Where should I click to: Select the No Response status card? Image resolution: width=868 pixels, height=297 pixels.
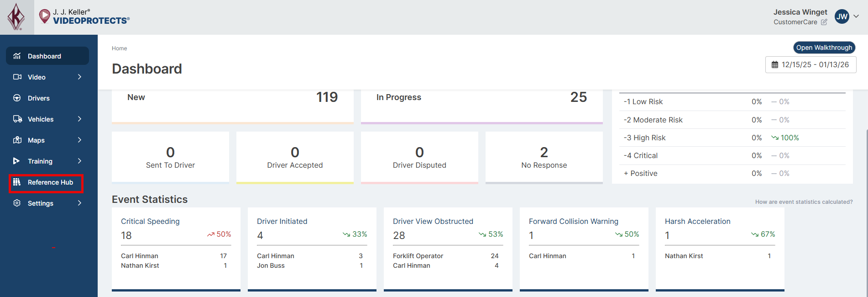pos(544,158)
